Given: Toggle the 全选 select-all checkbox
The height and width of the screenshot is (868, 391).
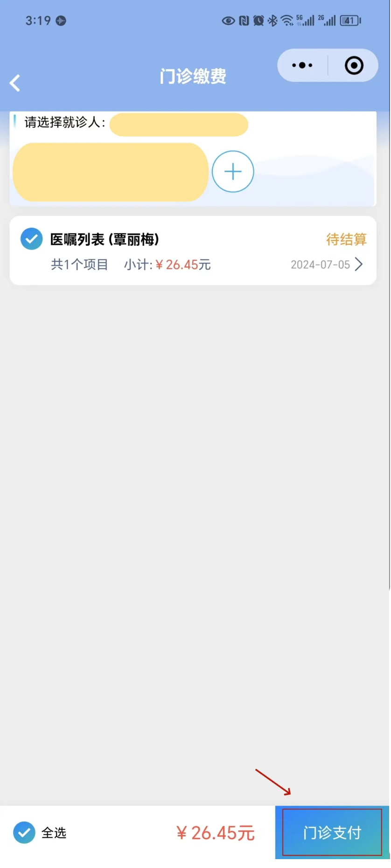Looking at the screenshot, I should 24,833.
